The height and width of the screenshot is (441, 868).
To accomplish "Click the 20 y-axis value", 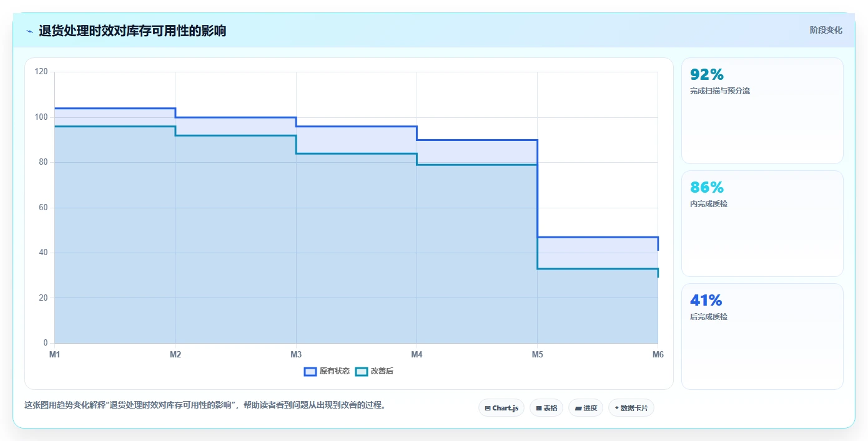I will pyautogui.click(x=43, y=298).
